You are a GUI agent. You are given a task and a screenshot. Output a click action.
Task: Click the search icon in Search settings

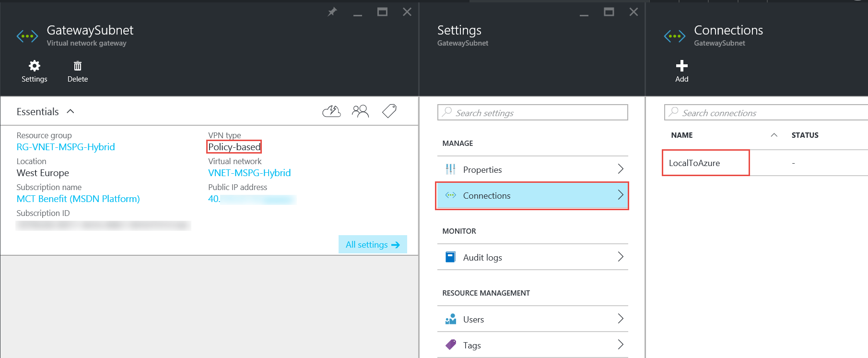point(447,112)
